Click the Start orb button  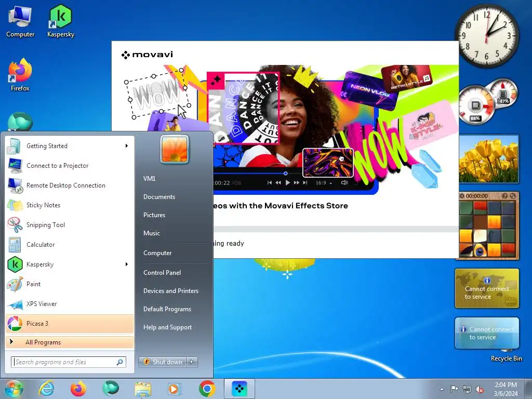(x=14, y=389)
